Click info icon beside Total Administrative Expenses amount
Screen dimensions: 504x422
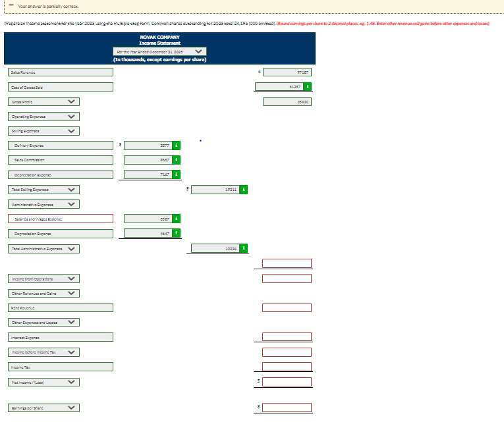pyautogui.click(x=244, y=248)
